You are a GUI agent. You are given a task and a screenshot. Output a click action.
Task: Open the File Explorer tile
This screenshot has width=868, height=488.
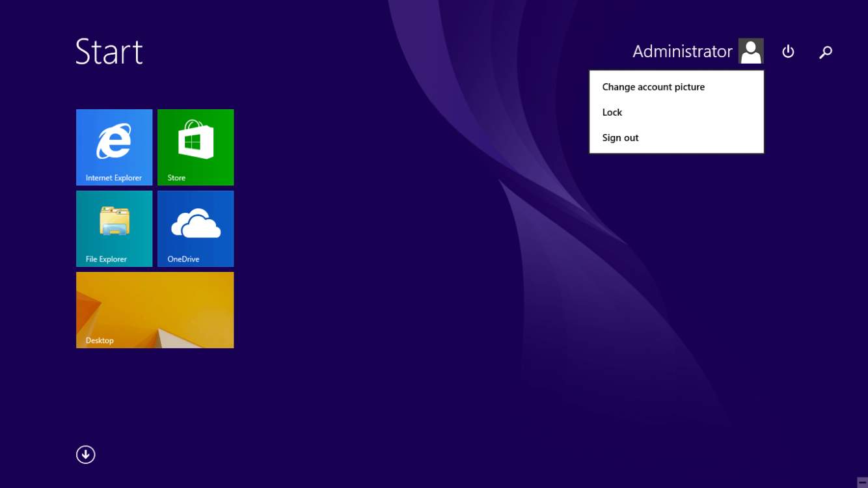115,228
